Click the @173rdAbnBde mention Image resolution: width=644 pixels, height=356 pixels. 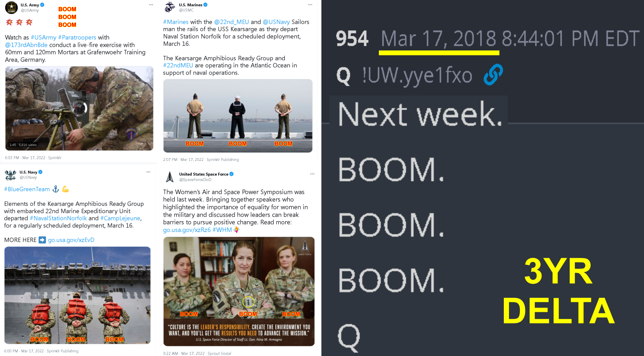coord(26,45)
